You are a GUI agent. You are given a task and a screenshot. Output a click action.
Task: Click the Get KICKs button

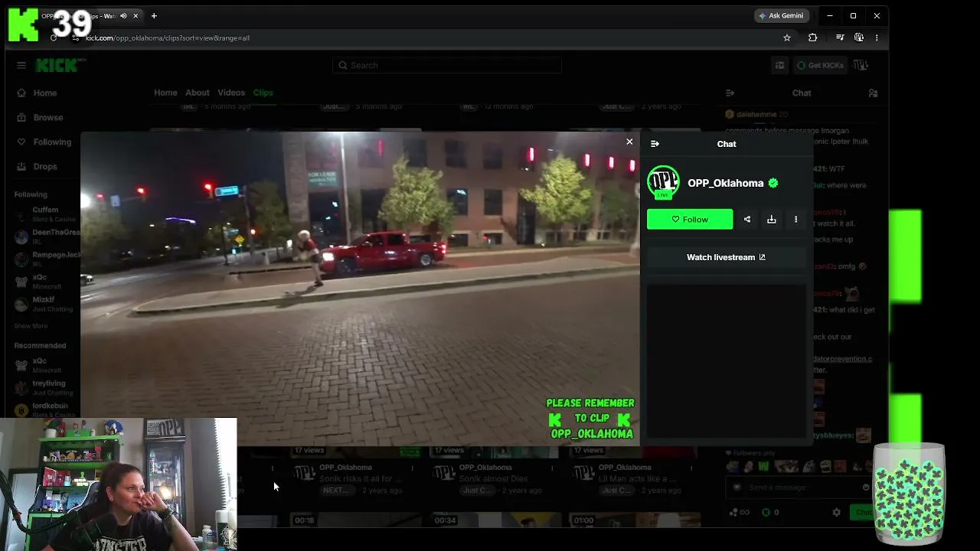coord(820,65)
